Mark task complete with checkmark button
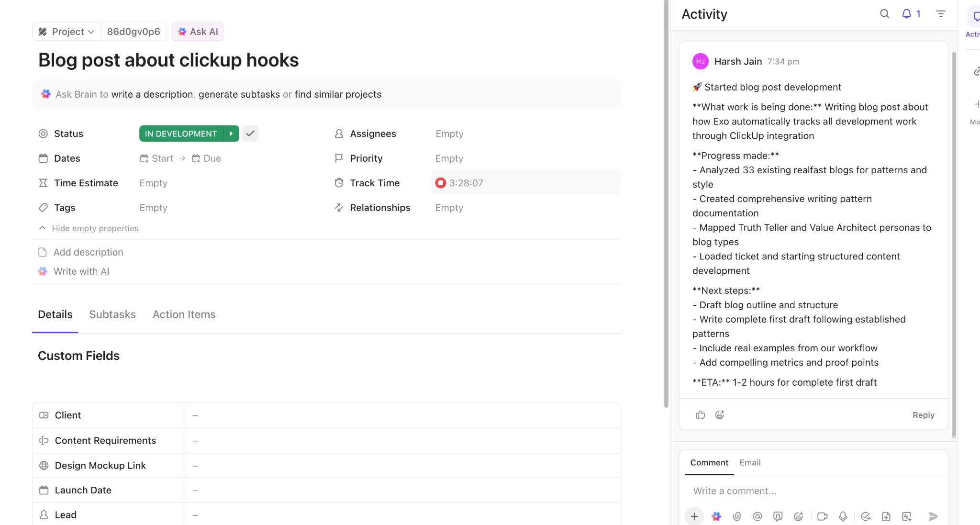This screenshot has height=525, width=980. [250, 134]
